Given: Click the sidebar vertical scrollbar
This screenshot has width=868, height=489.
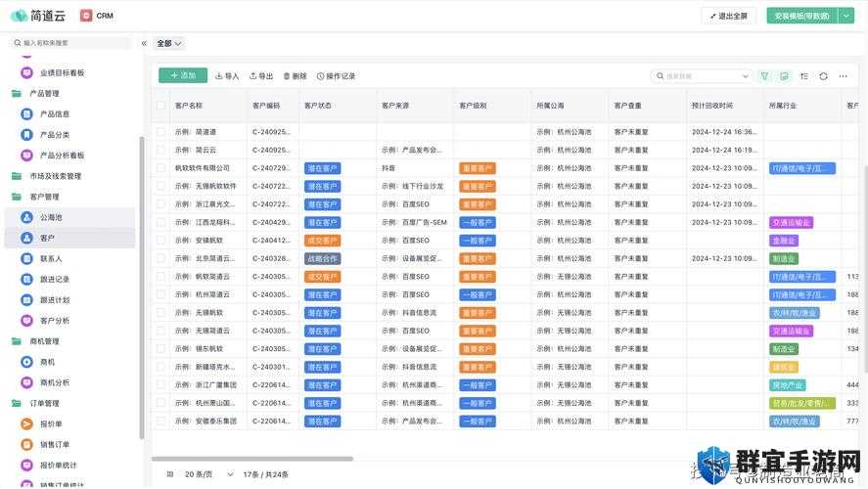Looking at the screenshot, I should (142, 288).
